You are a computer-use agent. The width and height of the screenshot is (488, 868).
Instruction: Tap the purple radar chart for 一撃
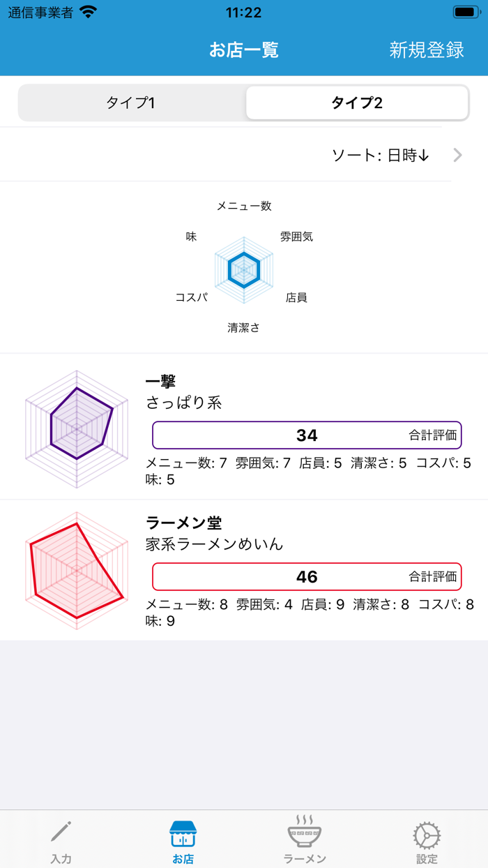tap(77, 428)
